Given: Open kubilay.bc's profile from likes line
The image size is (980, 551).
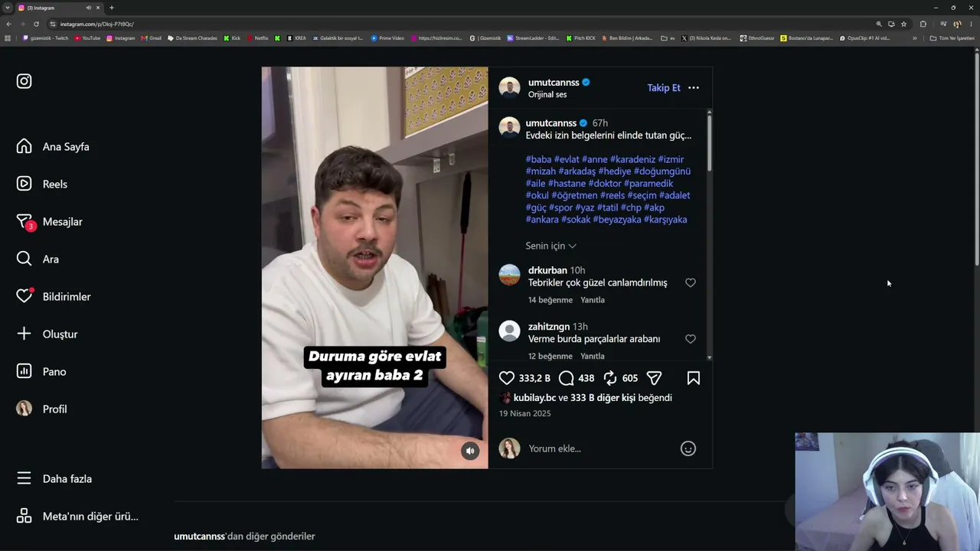Looking at the screenshot, I should point(534,398).
